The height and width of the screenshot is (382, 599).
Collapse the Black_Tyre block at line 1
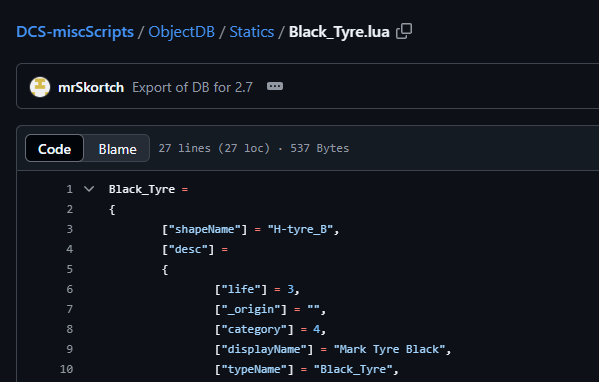(89, 189)
